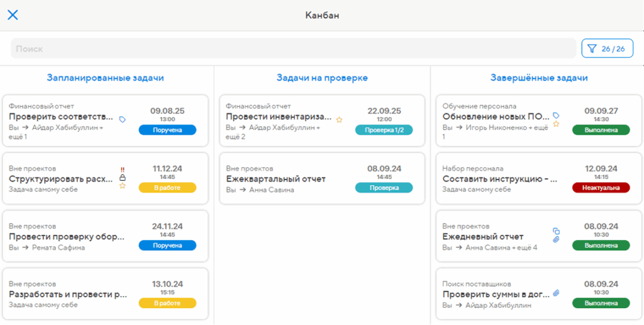Viewport: 644px width, 325px height.
Task: Click В работе status on Структурировать расх… card
Action: [167, 188]
